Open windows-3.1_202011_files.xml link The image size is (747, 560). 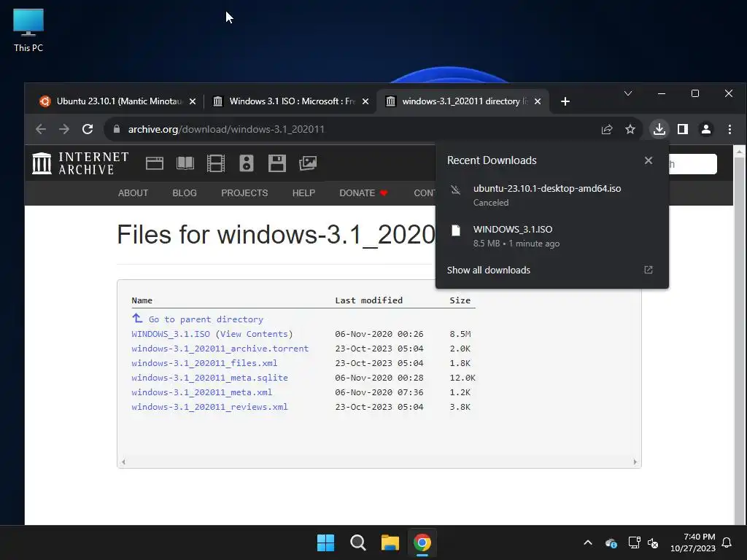[x=204, y=363]
